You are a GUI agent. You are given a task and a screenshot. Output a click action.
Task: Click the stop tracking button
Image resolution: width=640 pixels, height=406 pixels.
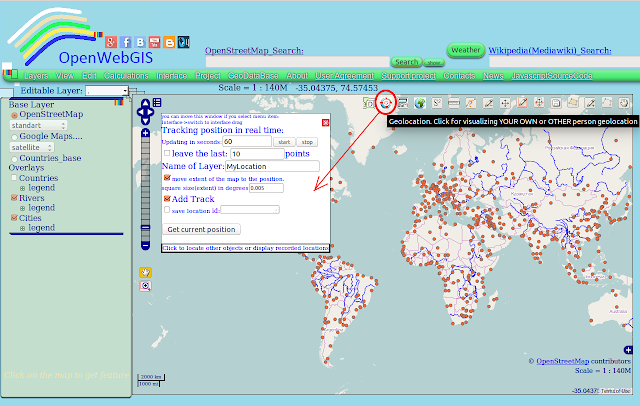tap(307, 142)
